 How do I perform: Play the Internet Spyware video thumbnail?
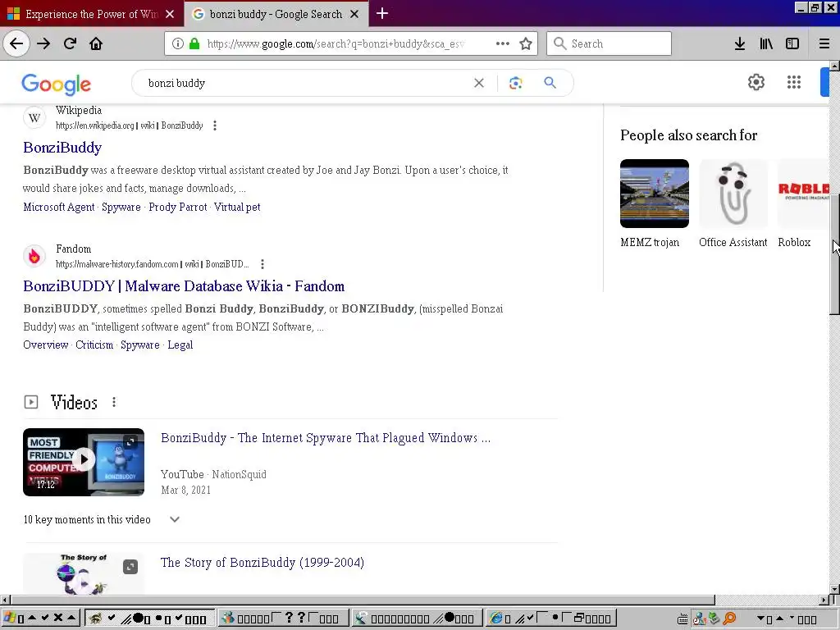tap(84, 462)
